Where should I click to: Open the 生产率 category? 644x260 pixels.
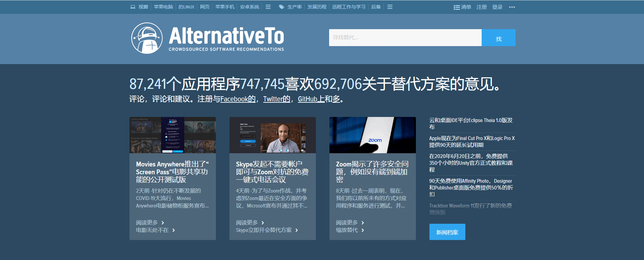[295, 7]
